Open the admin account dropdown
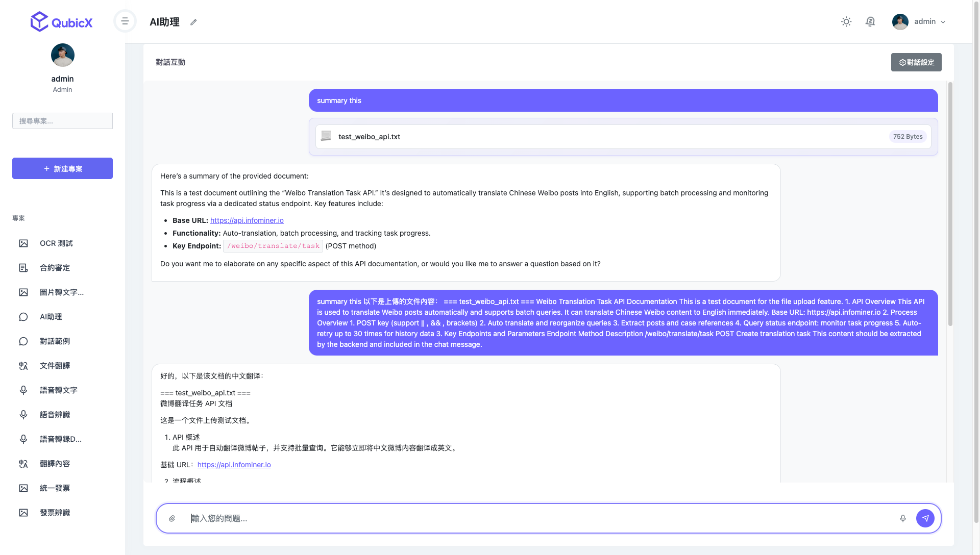The image size is (980, 555). coord(919,21)
